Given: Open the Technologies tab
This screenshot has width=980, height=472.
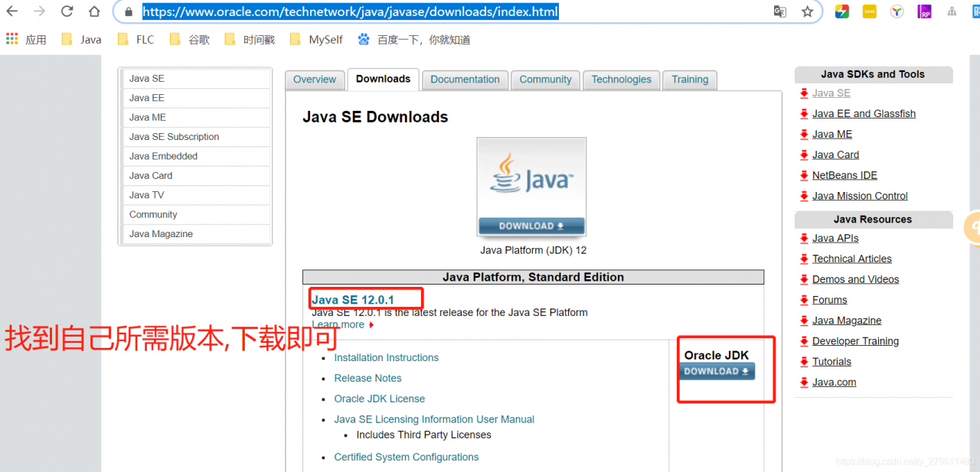Looking at the screenshot, I should coord(621,80).
